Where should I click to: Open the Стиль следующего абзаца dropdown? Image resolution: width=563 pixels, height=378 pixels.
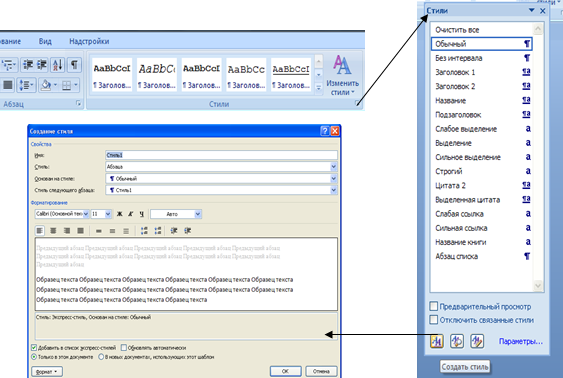(333, 190)
